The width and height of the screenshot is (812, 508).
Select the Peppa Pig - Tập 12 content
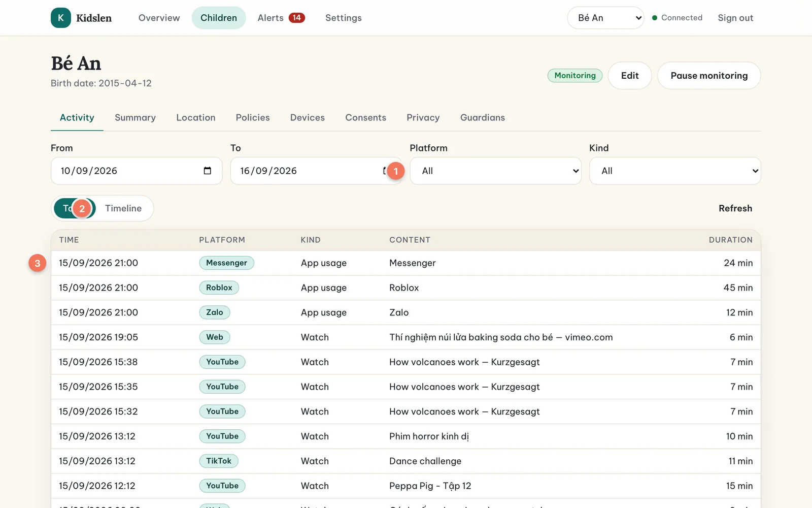point(430,486)
